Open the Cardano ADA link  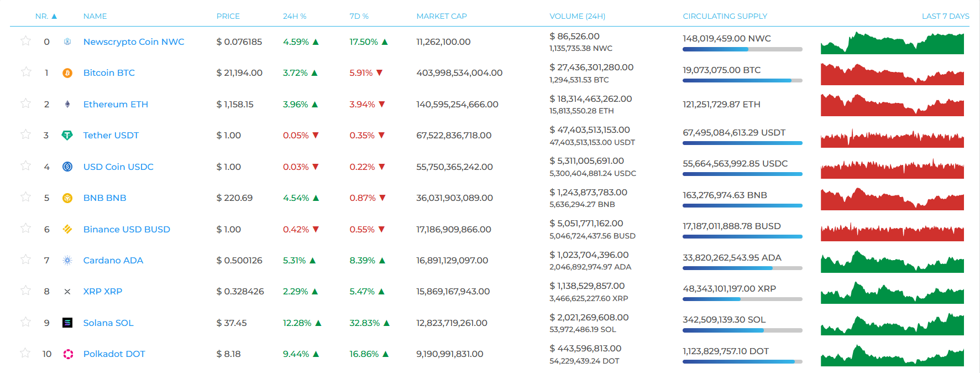(113, 260)
